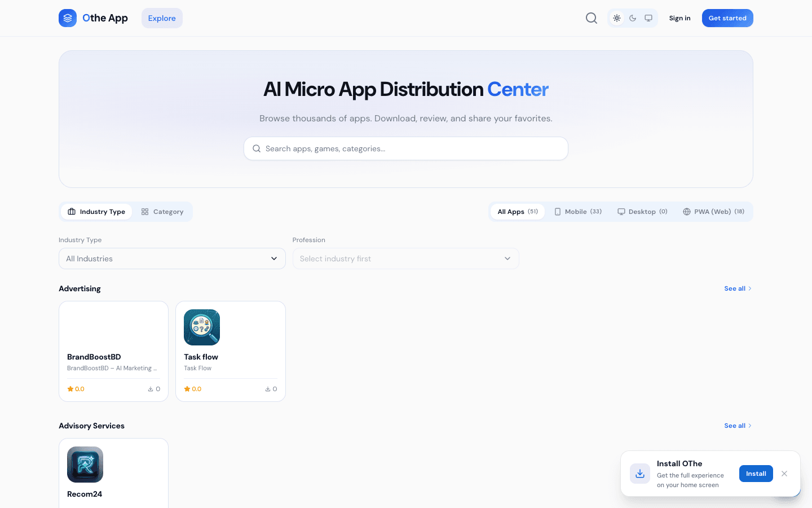Open the Task flow app title
Image resolution: width=812 pixels, height=508 pixels.
click(201, 357)
